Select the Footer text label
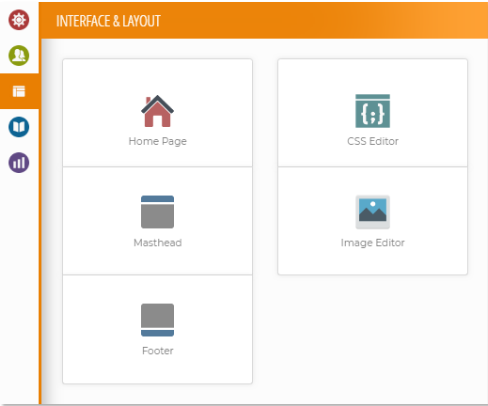 (158, 351)
